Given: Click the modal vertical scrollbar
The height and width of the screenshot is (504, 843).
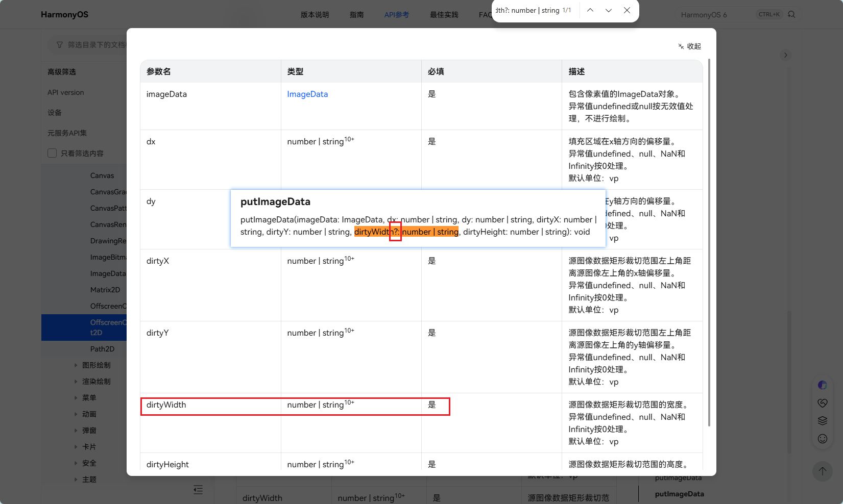Looking at the screenshot, I should pos(709,242).
